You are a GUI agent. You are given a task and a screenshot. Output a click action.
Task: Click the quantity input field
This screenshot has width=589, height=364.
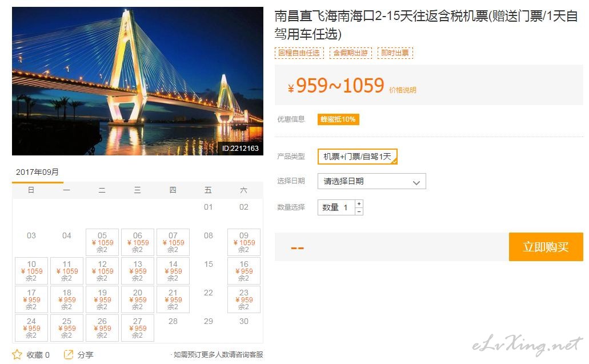pyautogui.click(x=336, y=207)
